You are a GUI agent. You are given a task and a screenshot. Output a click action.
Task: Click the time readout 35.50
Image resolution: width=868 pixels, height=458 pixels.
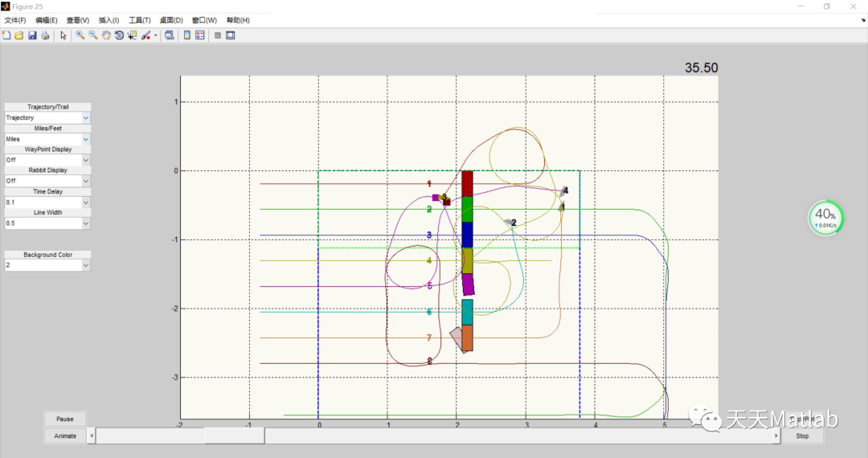[701, 67]
